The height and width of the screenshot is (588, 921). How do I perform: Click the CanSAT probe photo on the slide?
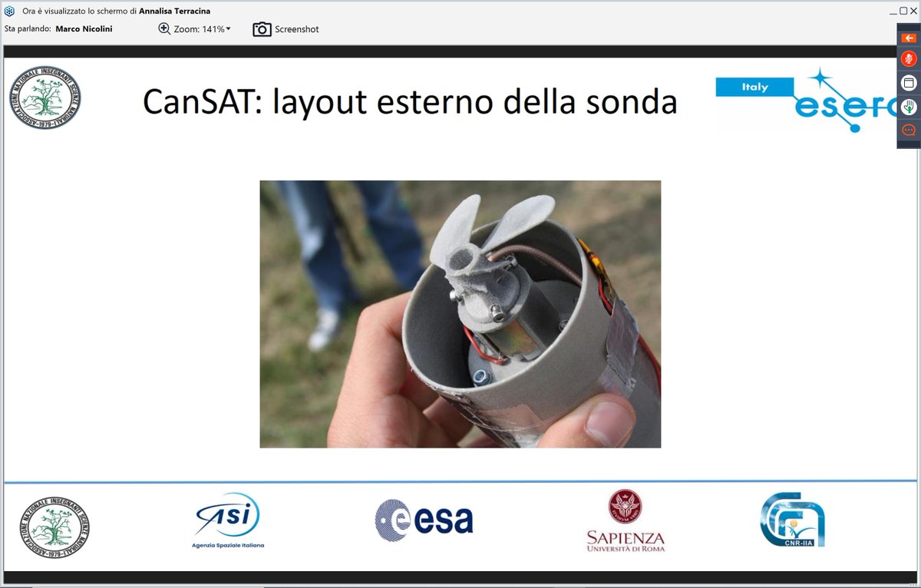[460, 314]
